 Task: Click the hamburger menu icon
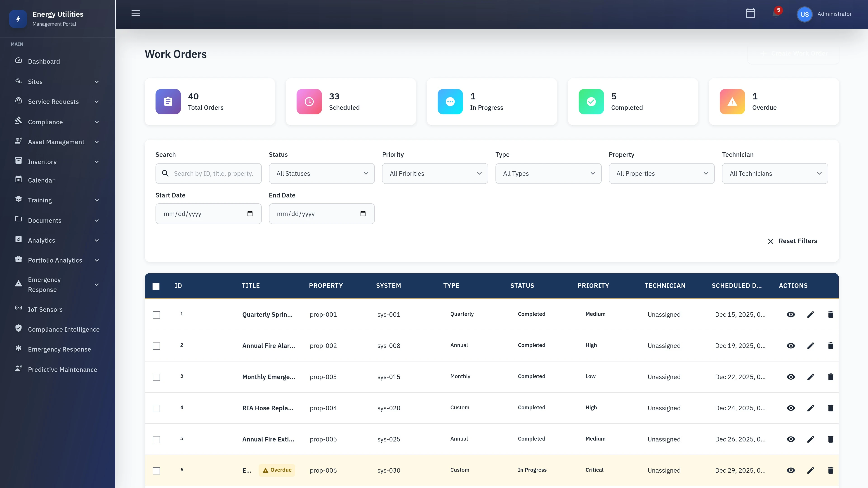tap(135, 13)
